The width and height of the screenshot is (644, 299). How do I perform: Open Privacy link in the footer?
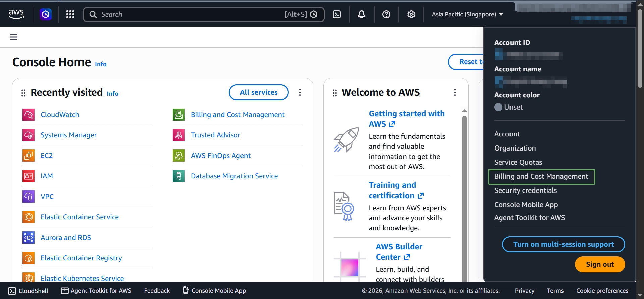[x=525, y=291]
